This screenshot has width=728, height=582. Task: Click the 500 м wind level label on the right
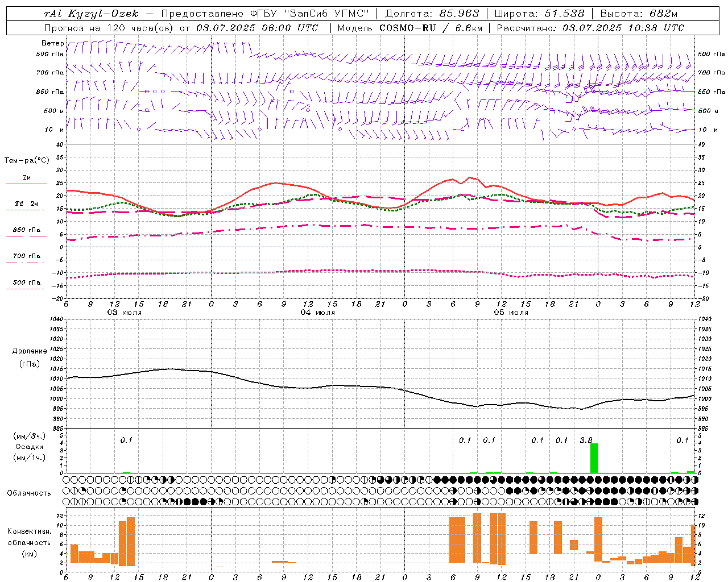tap(707, 111)
